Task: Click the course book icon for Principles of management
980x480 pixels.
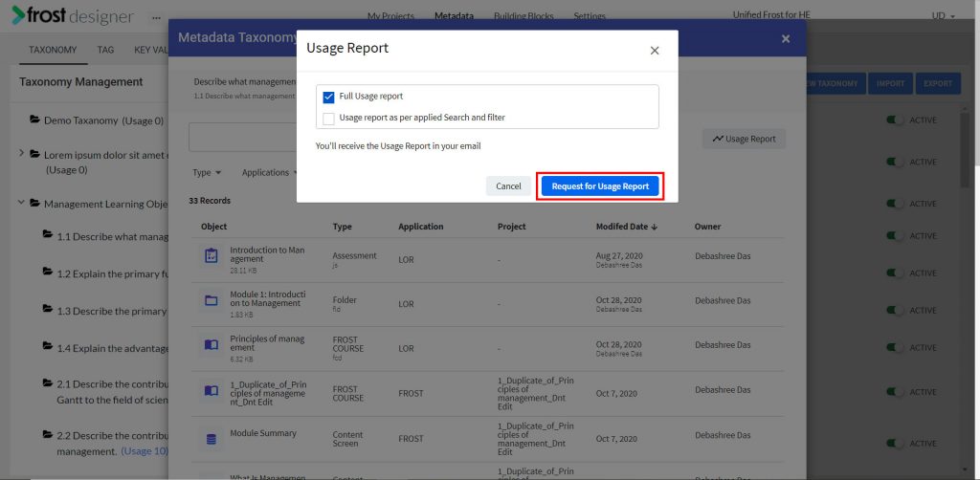Action: 212,344
